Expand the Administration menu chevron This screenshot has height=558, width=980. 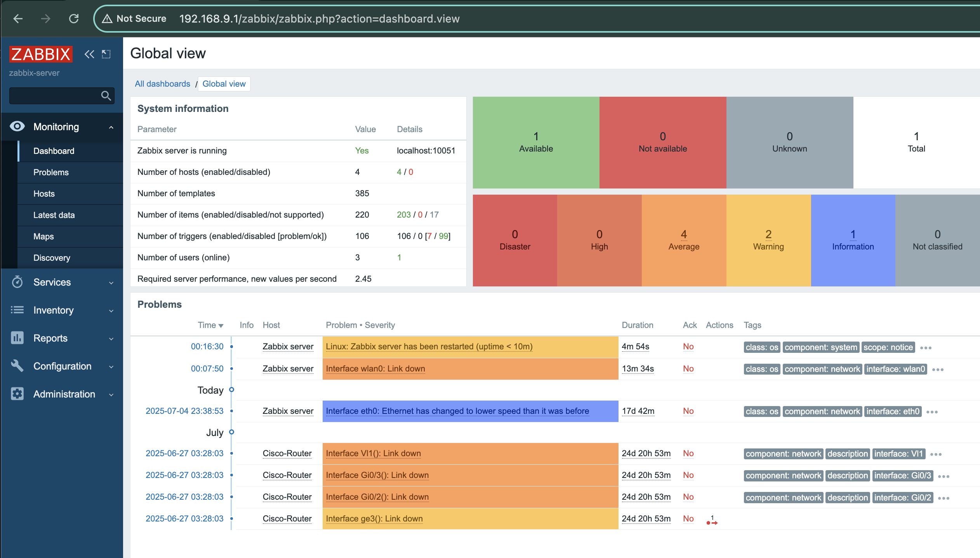pyautogui.click(x=111, y=394)
